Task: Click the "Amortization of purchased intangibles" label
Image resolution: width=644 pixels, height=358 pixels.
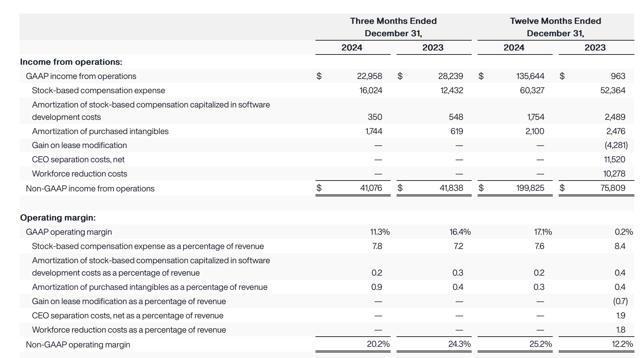Action: point(100,131)
